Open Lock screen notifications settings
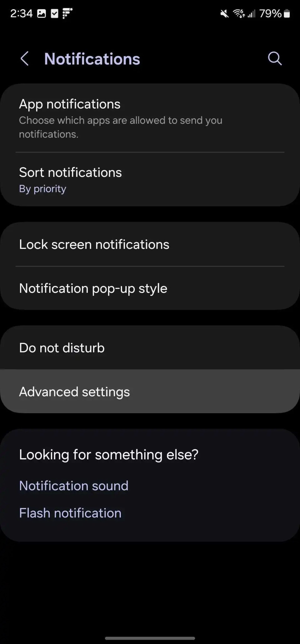300x644 pixels. pos(94,244)
